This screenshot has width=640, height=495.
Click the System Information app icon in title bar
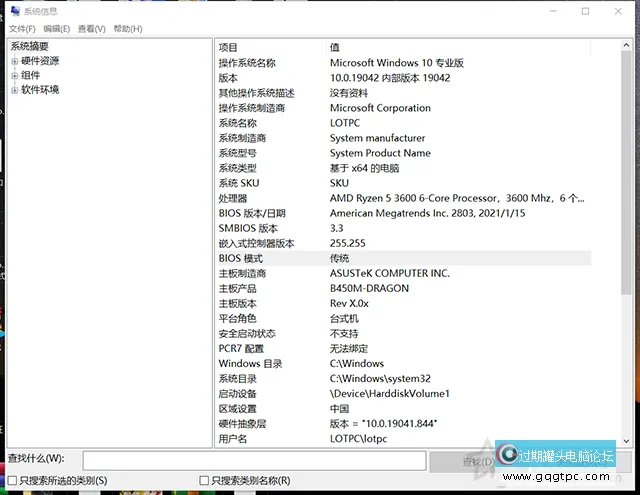pos(15,11)
